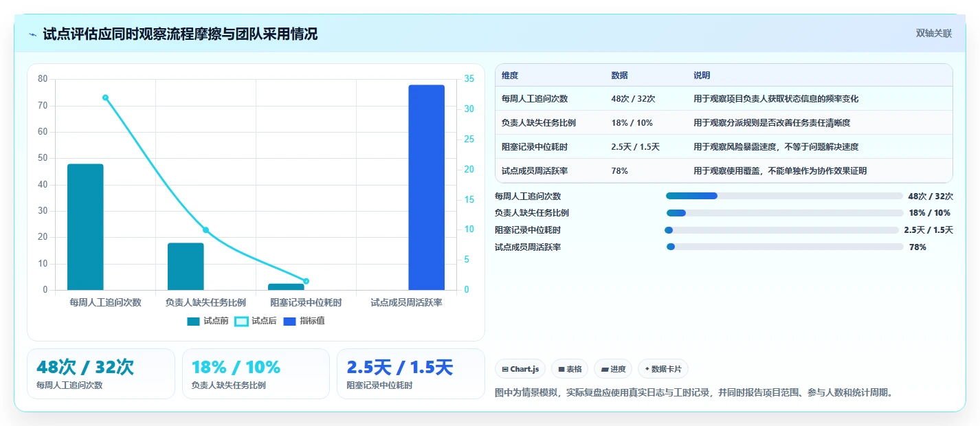
Task: Click the 维度 table column header
Action: (x=510, y=76)
